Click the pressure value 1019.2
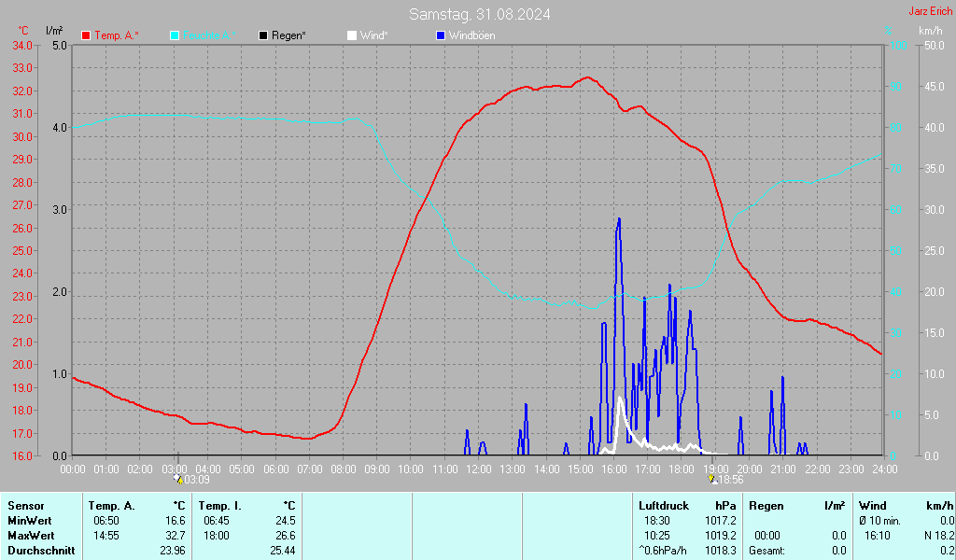This screenshot has height=560, width=956. [x=722, y=536]
